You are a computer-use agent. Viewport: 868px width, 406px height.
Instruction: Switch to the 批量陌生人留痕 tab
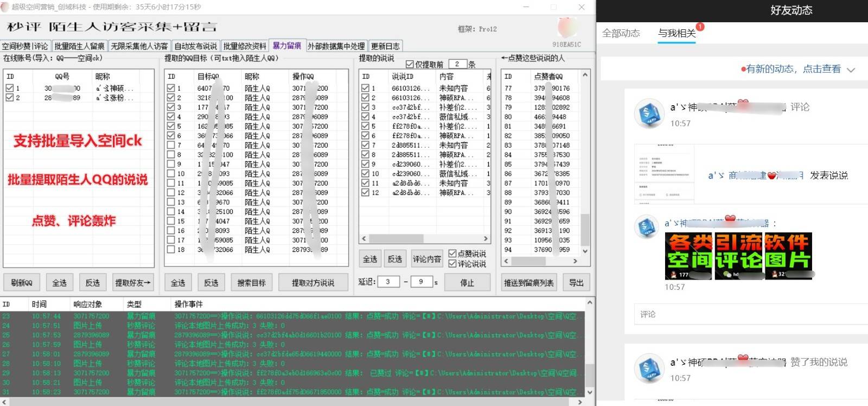[x=79, y=46]
